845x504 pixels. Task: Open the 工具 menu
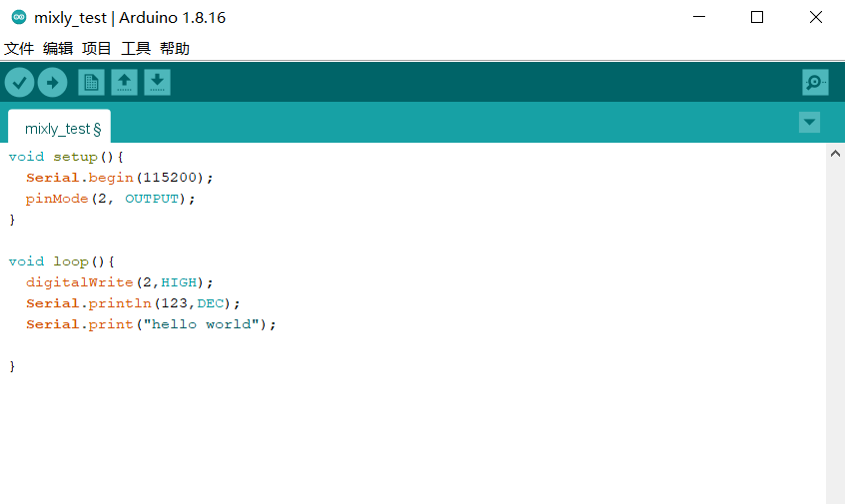[136, 48]
